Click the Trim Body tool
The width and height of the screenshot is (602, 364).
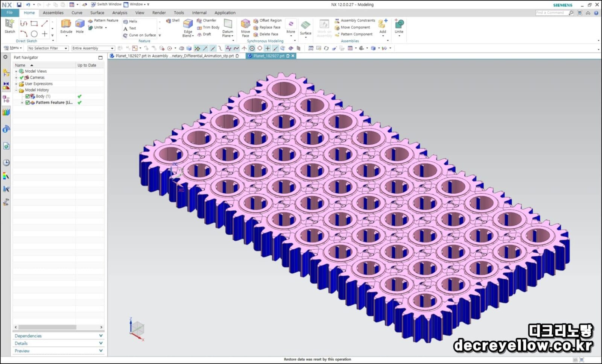pyautogui.click(x=208, y=27)
